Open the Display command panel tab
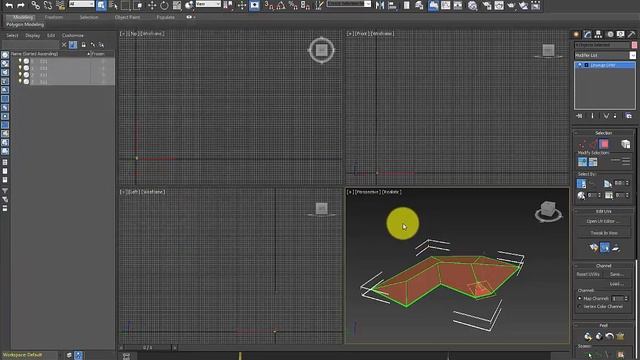 coord(620,34)
